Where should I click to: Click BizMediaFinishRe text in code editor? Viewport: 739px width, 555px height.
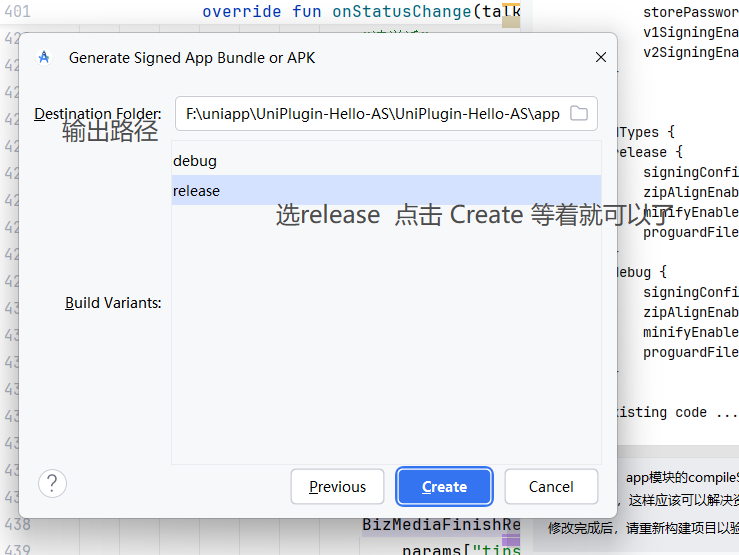(x=441, y=524)
